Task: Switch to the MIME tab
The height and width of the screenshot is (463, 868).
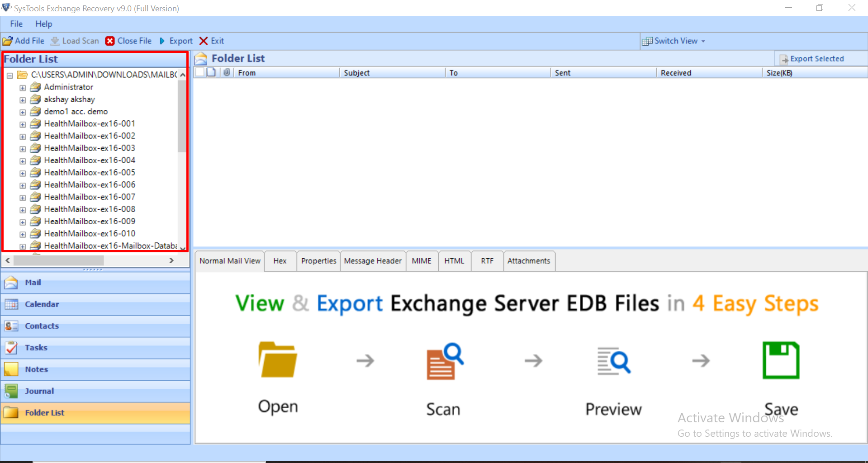Action: (x=422, y=261)
